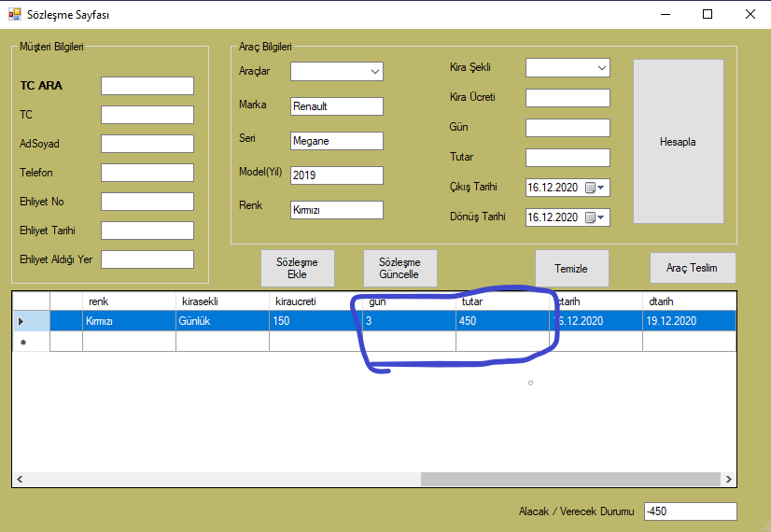Click the tutar column header
Screen dimensions: 771x532
coord(503,301)
